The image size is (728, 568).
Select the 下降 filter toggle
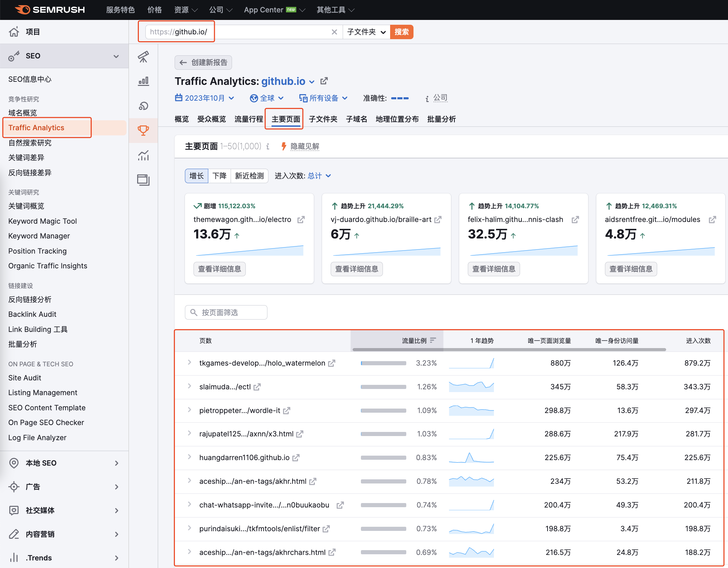(x=219, y=176)
